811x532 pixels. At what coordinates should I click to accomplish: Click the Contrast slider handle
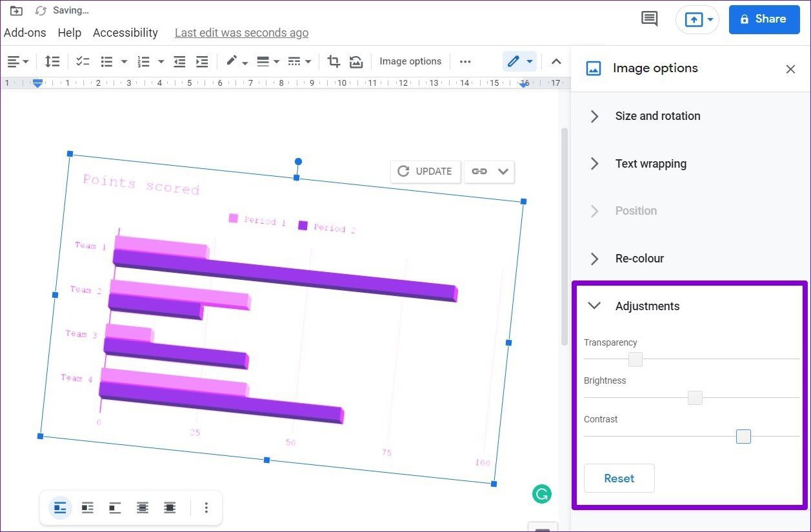743,437
